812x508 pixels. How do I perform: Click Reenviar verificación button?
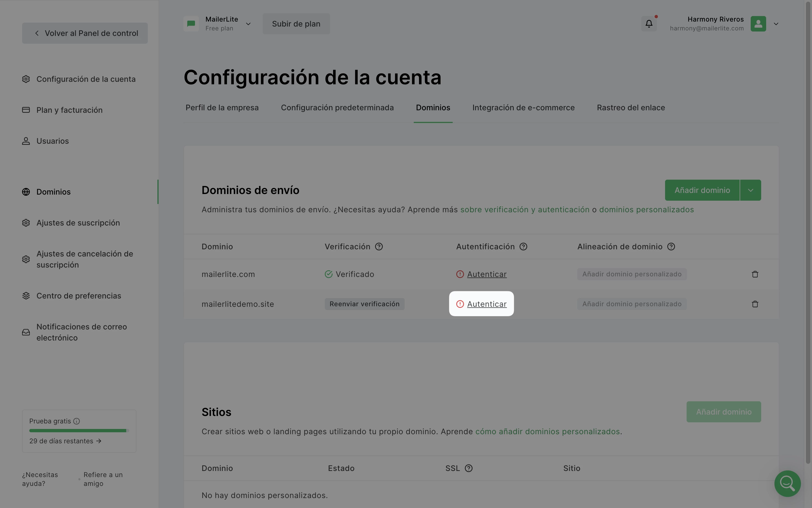coord(364,304)
